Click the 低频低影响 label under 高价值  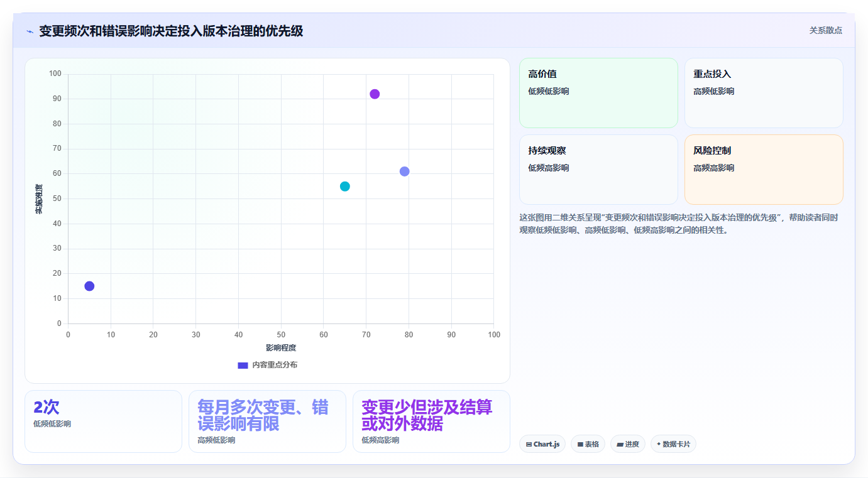click(x=548, y=91)
